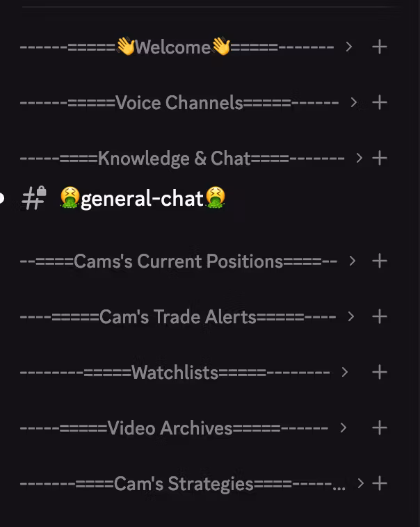
Task: Create channel in Knowledge & Chat category
Action: [x=379, y=158]
